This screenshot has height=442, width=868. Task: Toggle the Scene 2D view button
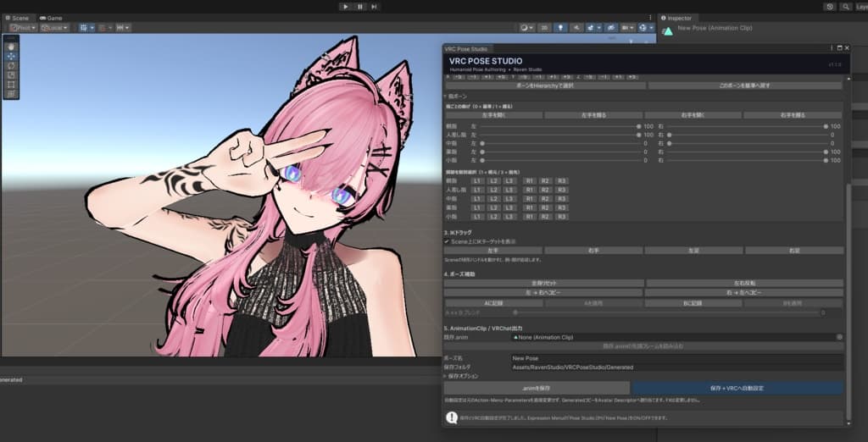tap(545, 28)
